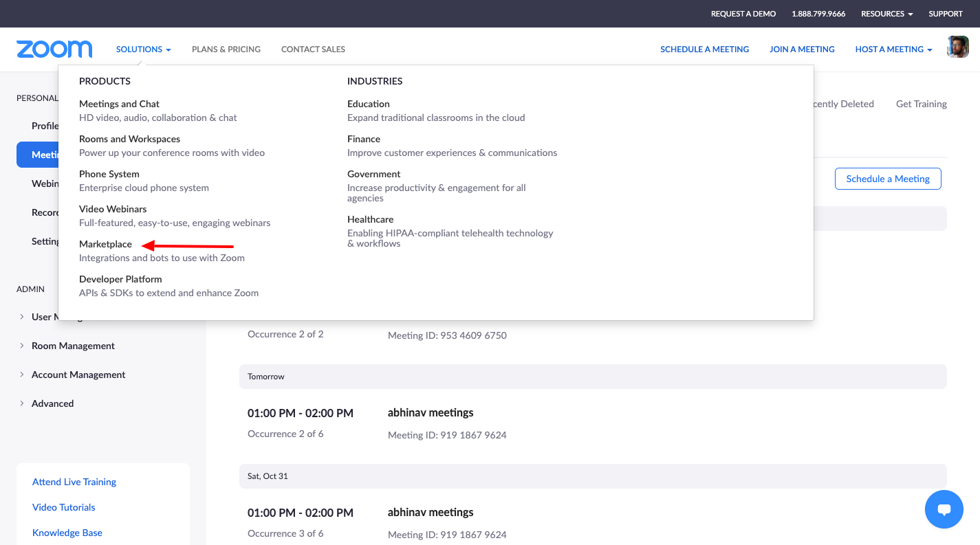Go to Contact Sales
The image size is (980, 545).
313,49
